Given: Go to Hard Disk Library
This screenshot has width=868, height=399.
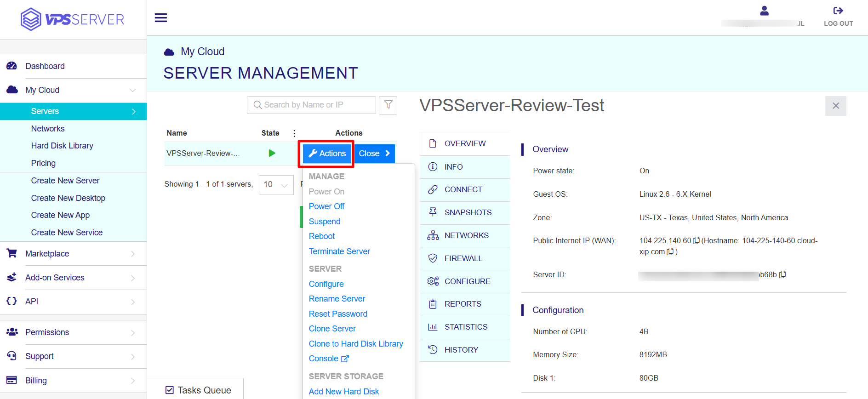Looking at the screenshot, I should (62, 146).
